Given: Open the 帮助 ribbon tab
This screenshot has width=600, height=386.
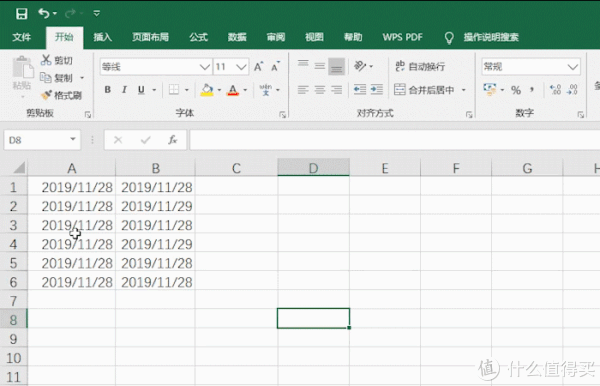Looking at the screenshot, I should pyautogui.click(x=353, y=37).
